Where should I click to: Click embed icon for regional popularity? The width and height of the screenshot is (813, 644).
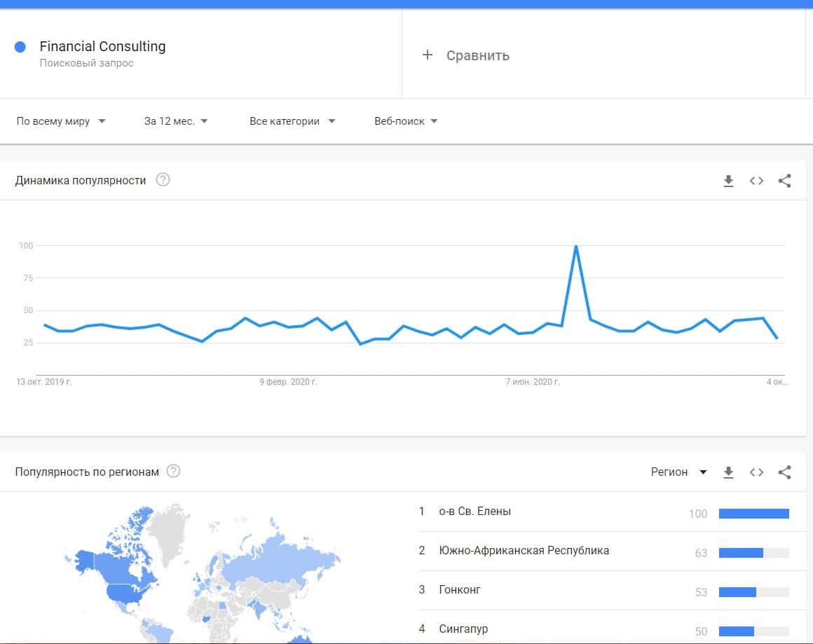tap(756, 472)
